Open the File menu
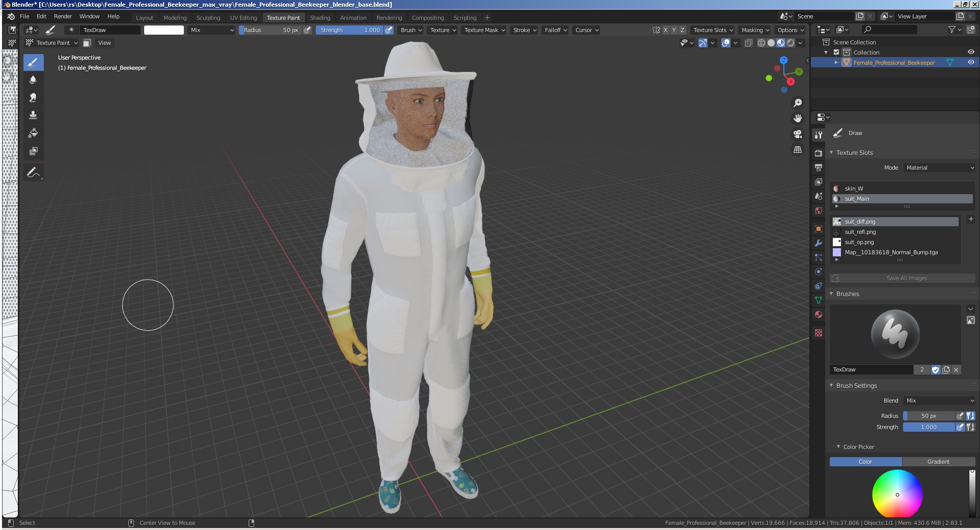 point(24,16)
